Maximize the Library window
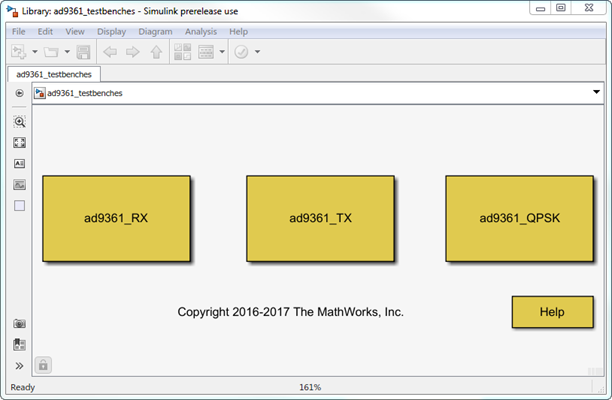612x400 pixels. point(561,8)
